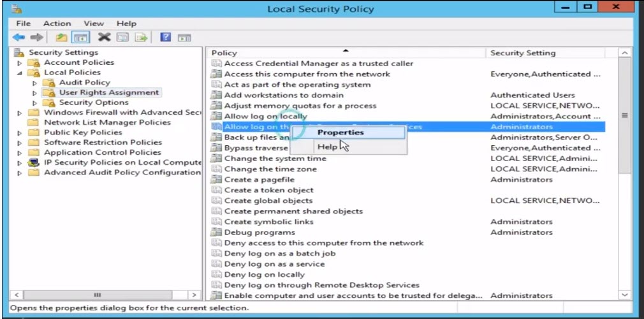This screenshot has width=644, height=319.
Task: Open the View menu
Action: tap(94, 24)
